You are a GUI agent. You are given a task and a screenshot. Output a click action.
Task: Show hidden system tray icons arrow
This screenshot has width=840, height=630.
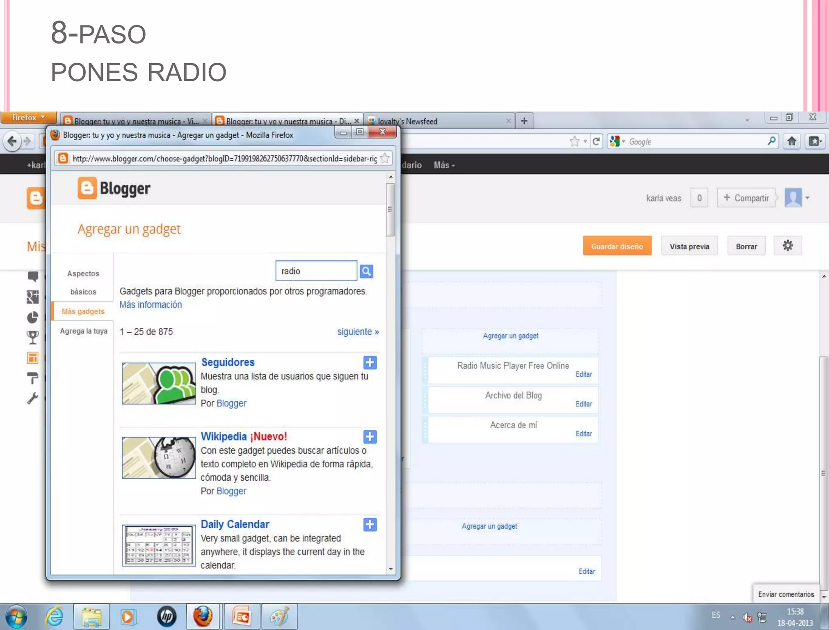733,617
